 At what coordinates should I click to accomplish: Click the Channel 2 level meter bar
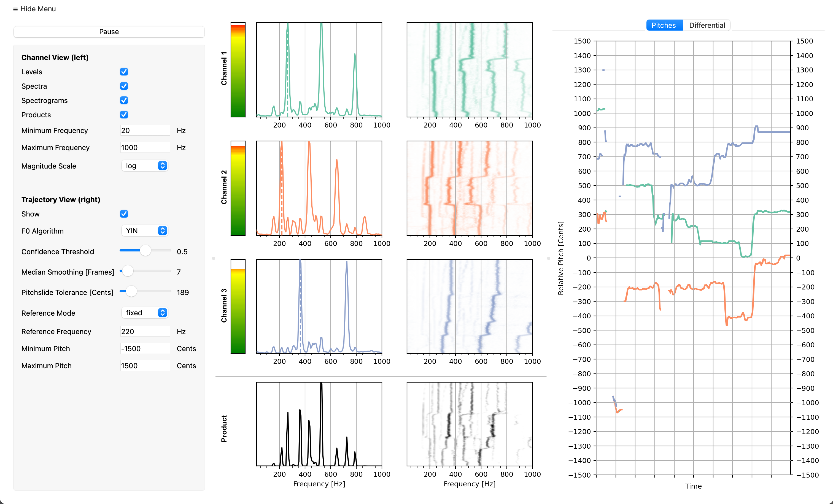coord(238,188)
